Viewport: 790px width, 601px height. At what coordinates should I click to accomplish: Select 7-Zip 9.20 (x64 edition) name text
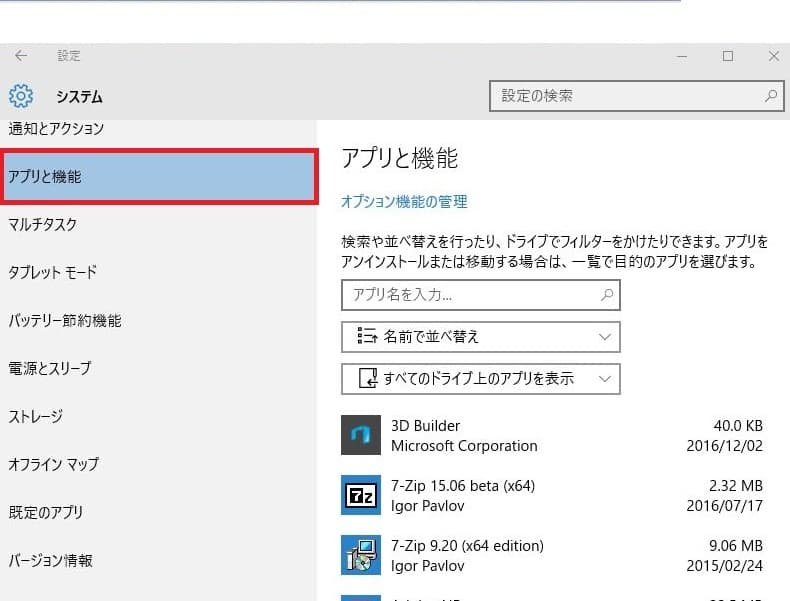coord(467,546)
